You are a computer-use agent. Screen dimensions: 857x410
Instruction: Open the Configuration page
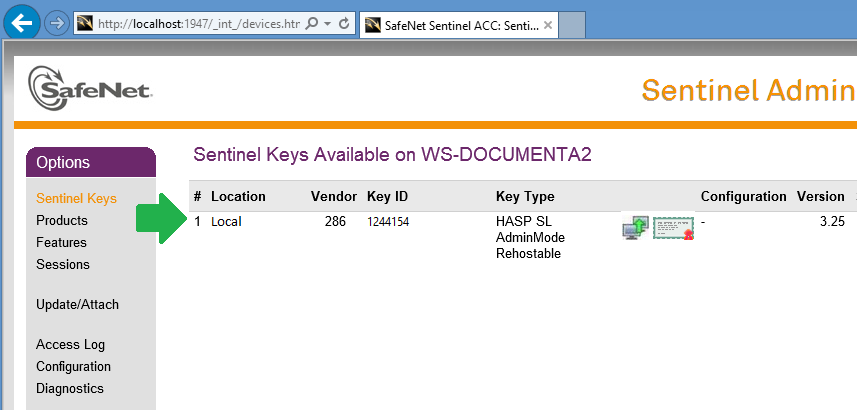73,366
